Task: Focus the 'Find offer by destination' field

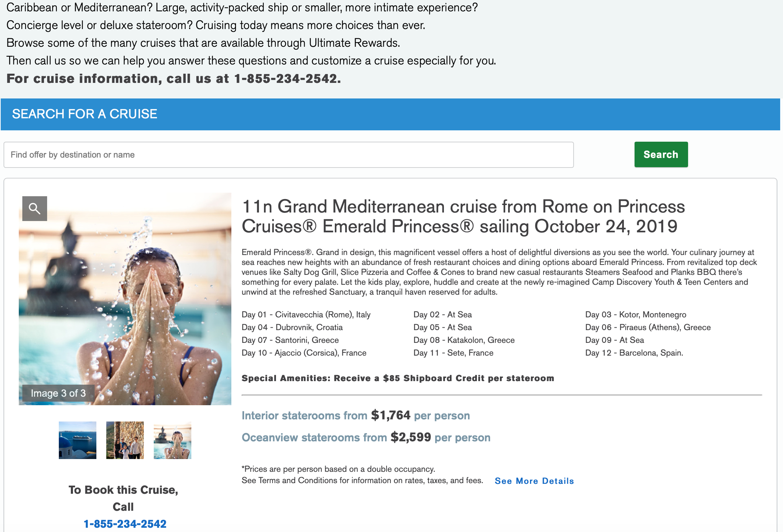Action: pyautogui.click(x=288, y=155)
